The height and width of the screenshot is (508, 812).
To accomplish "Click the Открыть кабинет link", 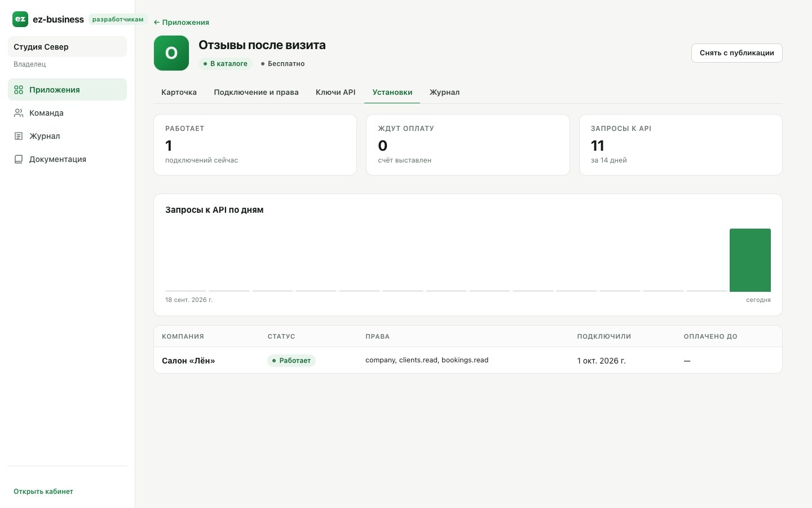I will [43, 492].
